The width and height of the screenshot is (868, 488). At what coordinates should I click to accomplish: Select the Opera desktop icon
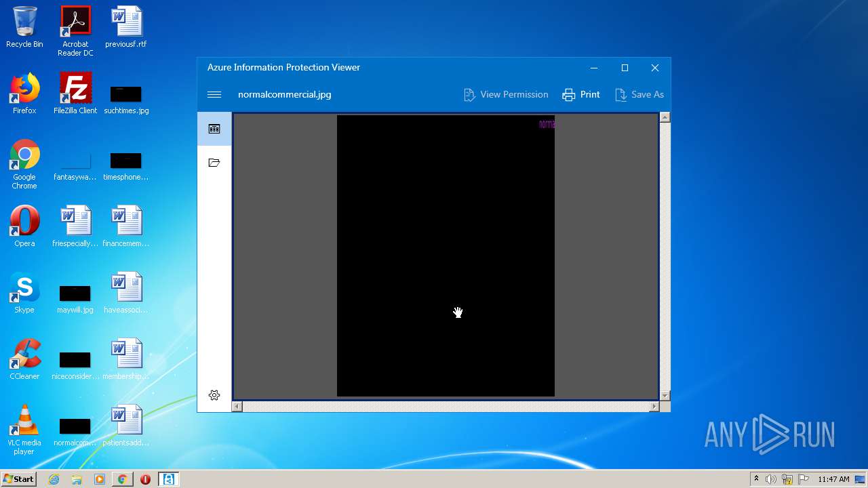[24, 226]
